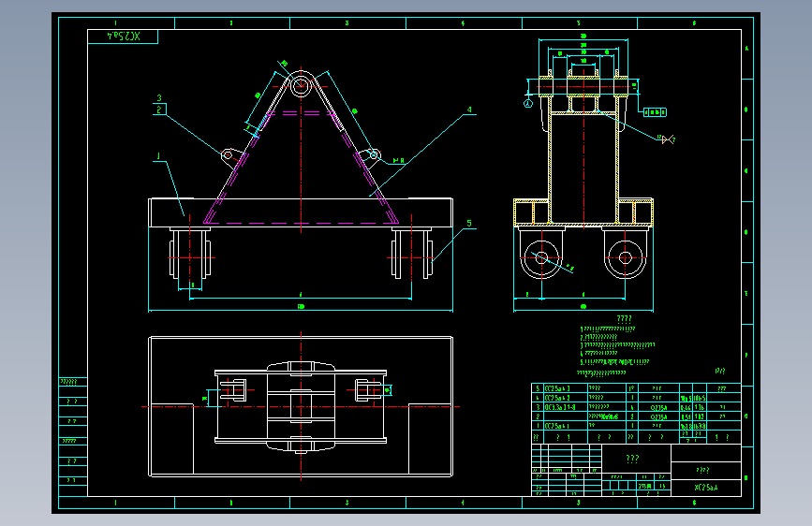This screenshot has height=526, width=812.
Task: Select the right lifting lug hole on the frame
Action: point(374,154)
